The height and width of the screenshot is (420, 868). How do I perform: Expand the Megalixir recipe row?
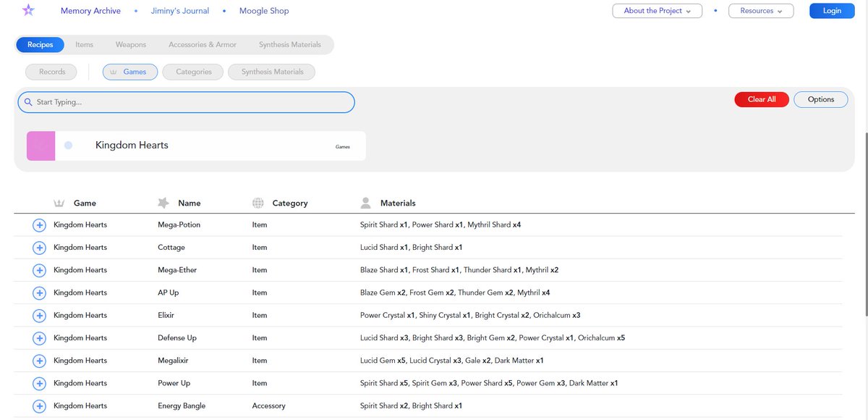click(x=40, y=361)
